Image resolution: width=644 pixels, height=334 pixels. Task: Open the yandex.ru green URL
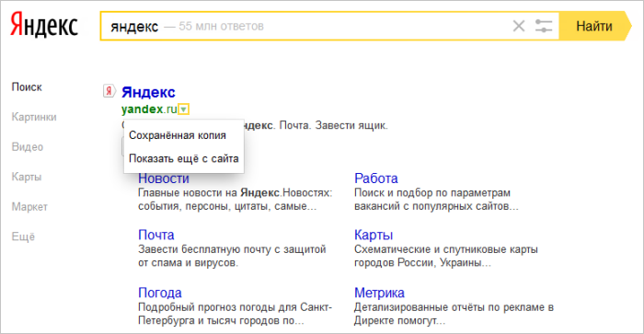point(149,109)
